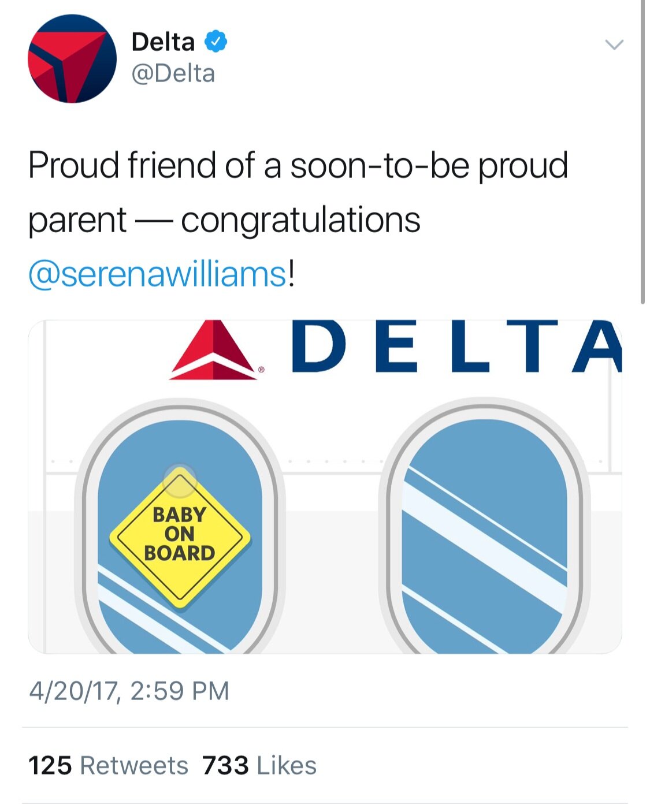Viewport: 650px width, 812px height.
Task: View the 733 Likes list
Action: 259,766
